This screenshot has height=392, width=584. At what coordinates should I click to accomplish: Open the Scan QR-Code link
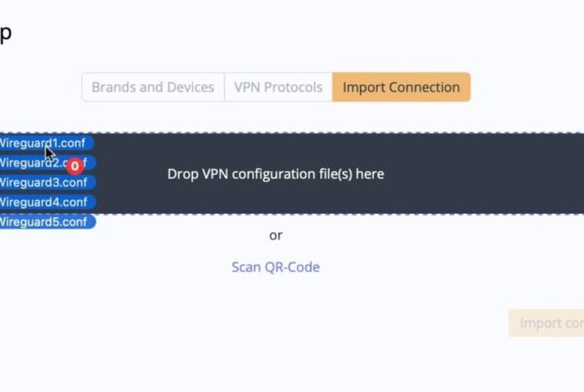(x=275, y=267)
